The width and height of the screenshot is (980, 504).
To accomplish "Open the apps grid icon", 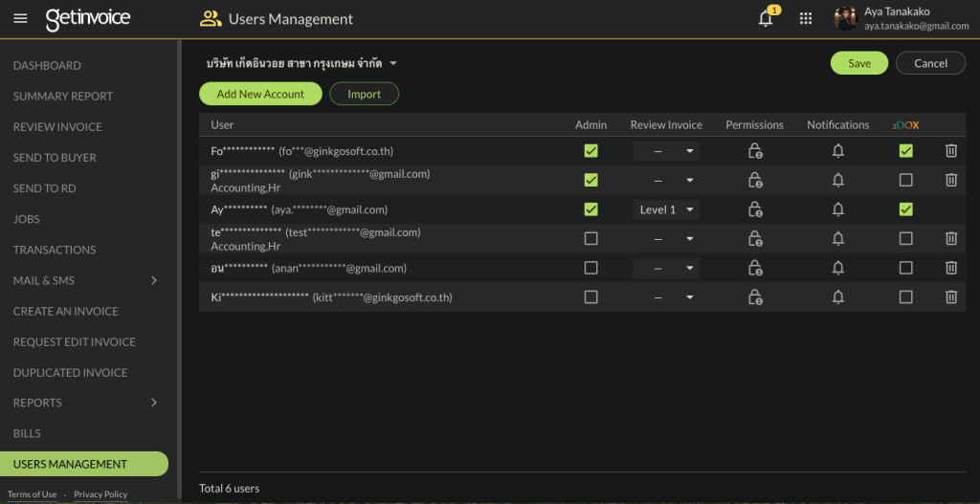I will pyautogui.click(x=806, y=19).
